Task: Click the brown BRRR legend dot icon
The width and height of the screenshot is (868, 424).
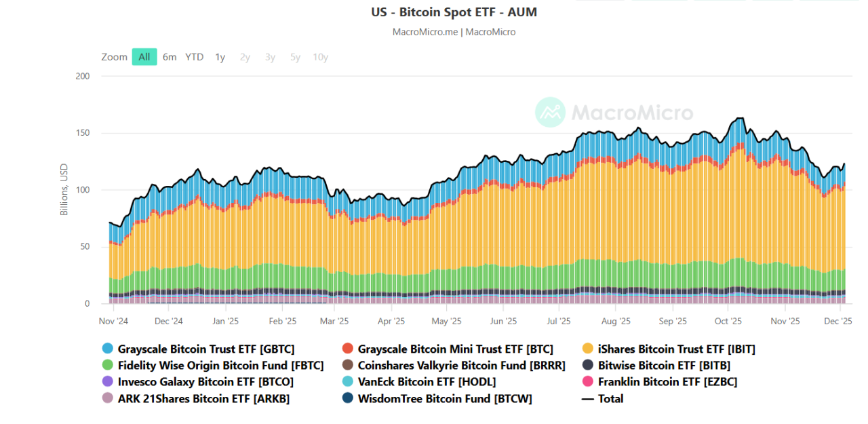Action: coord(349,365)
